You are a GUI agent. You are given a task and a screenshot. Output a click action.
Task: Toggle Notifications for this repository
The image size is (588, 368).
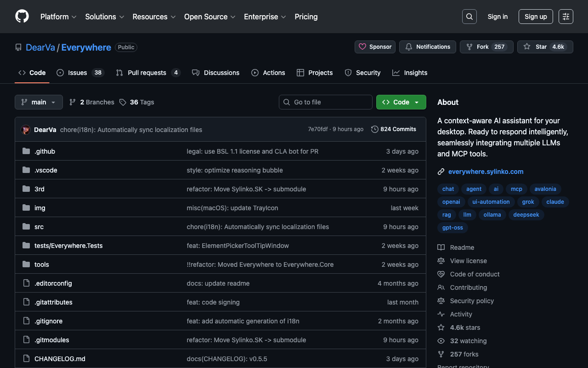428,47
